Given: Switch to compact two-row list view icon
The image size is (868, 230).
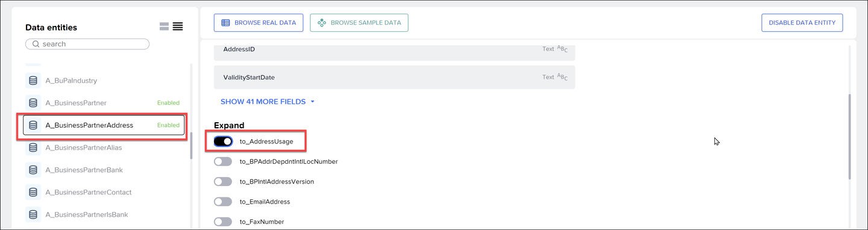Looking at the screenshot, I should click(x=164, y=26).
